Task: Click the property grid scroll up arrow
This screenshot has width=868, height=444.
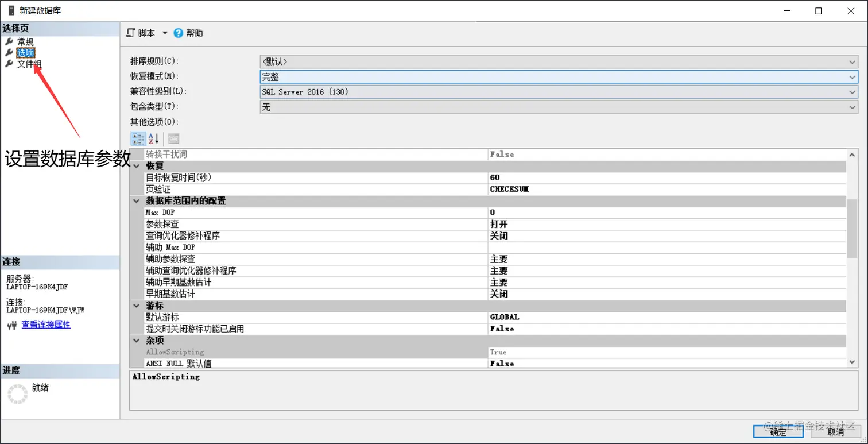Action: coord(852,155)
